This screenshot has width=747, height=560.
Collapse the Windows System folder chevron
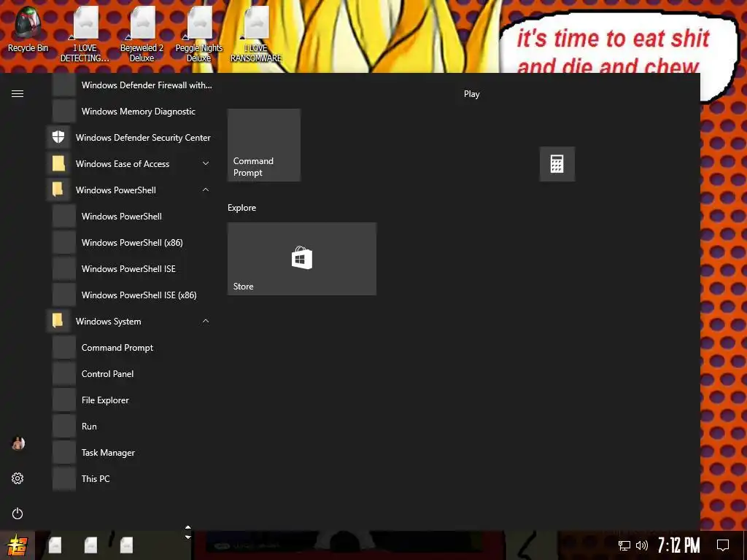206,321
